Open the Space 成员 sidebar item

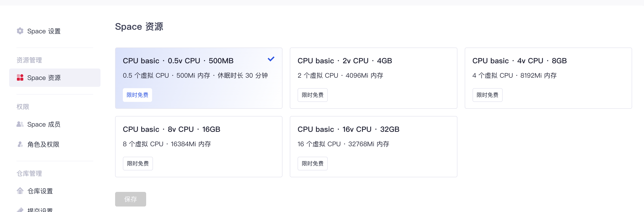coord(44,124)
